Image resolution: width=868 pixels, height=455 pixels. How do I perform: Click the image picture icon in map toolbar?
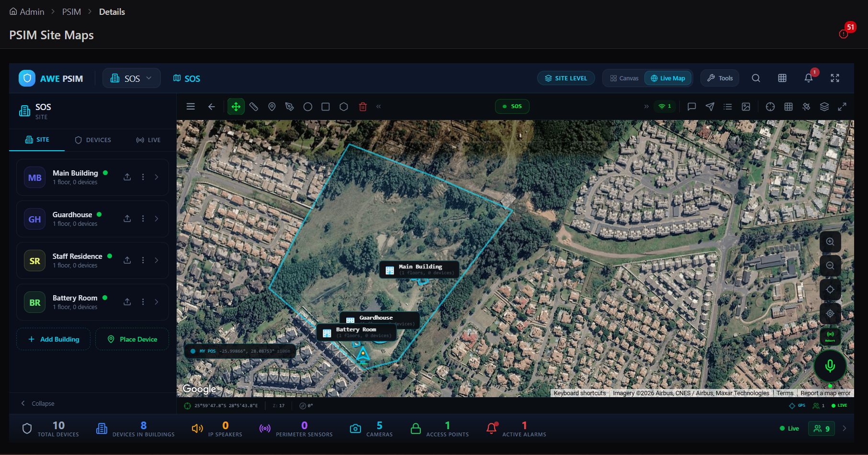coord(746,107)
